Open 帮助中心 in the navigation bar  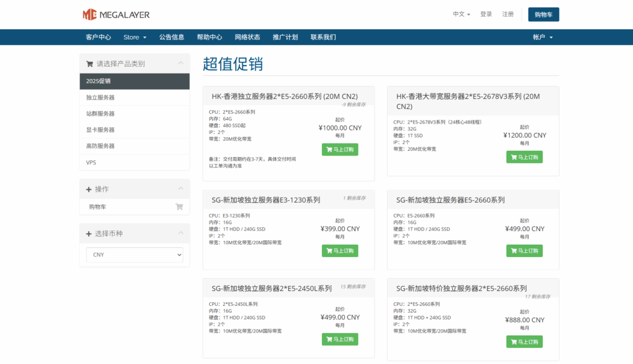(210, 37)
